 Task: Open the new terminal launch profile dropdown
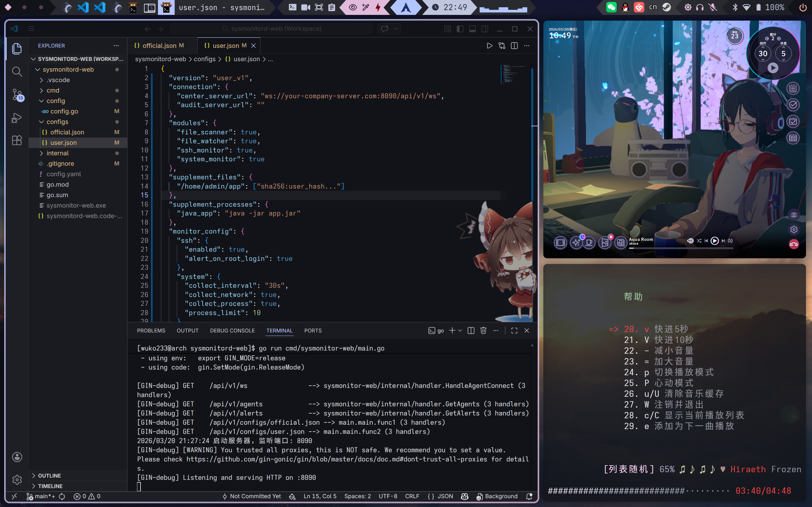(x=460, y=331)
